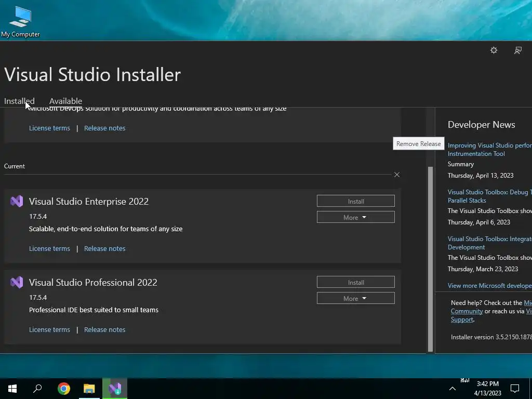Click 'Scalable, end-to-end solution' description

tap(105, 229)
